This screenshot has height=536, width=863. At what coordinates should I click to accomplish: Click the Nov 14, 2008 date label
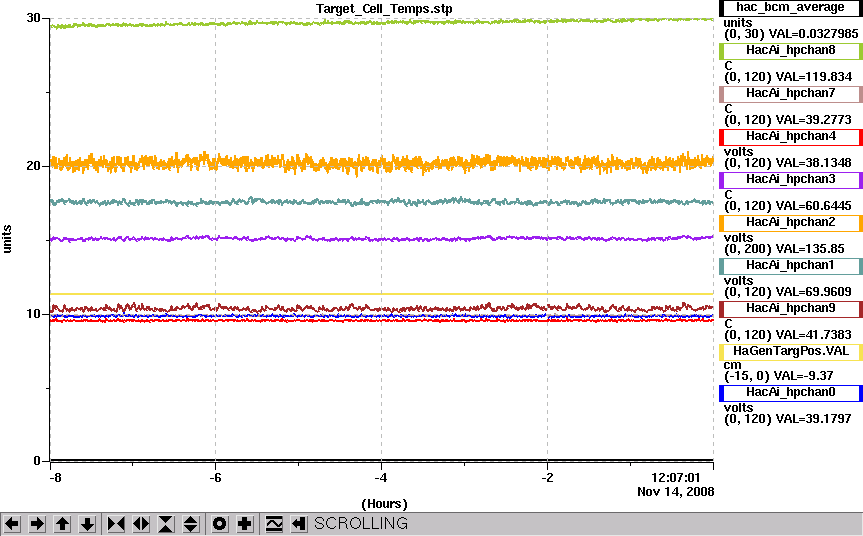pyautogui.click(x=676, y=492)
